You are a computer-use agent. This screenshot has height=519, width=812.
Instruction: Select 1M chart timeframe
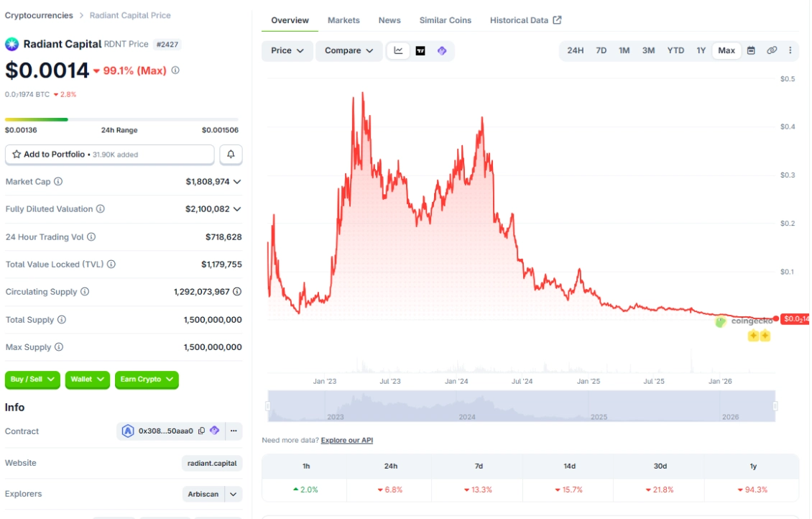[624, 50]
